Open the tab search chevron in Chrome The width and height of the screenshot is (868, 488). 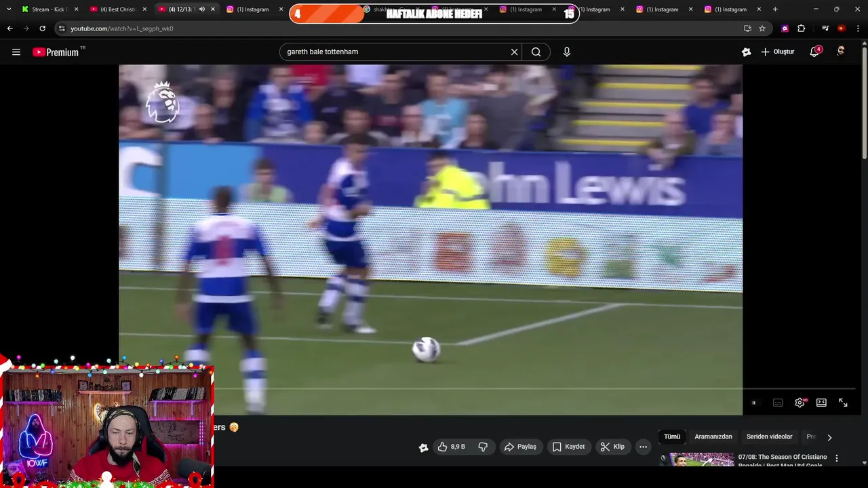pos(9,9)
